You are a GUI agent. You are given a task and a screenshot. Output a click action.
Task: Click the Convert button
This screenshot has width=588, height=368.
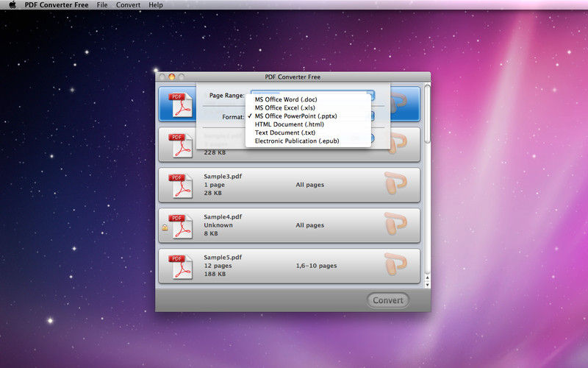point(388,300)
